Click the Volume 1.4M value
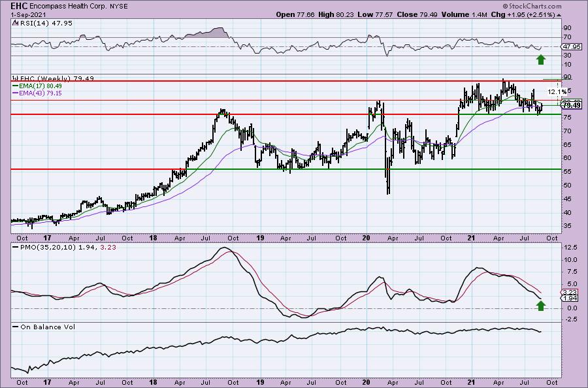 pyautogui.click(x=464, y=14)
